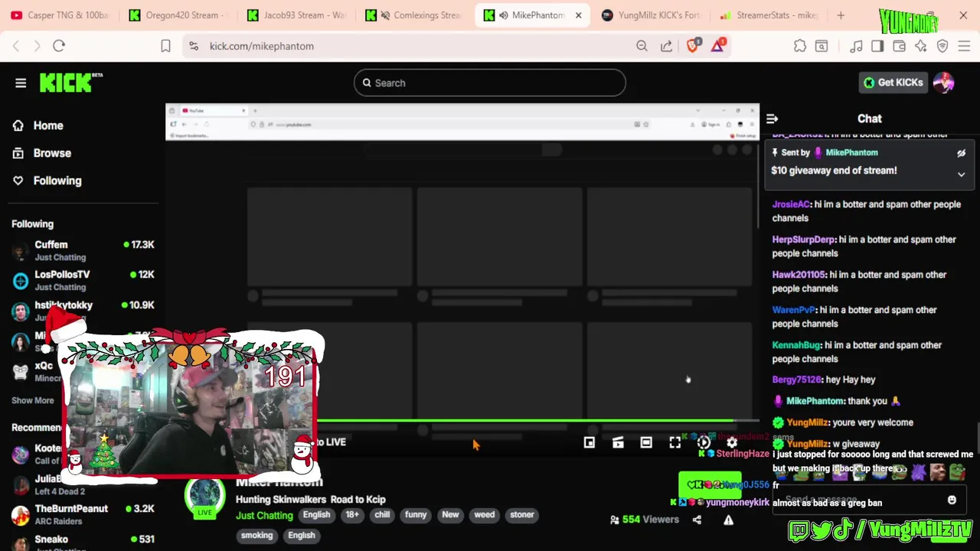The image size is (980, 551).
Task: Click the zoom magnifier in address bar
Action: click(x=642, y=46)
